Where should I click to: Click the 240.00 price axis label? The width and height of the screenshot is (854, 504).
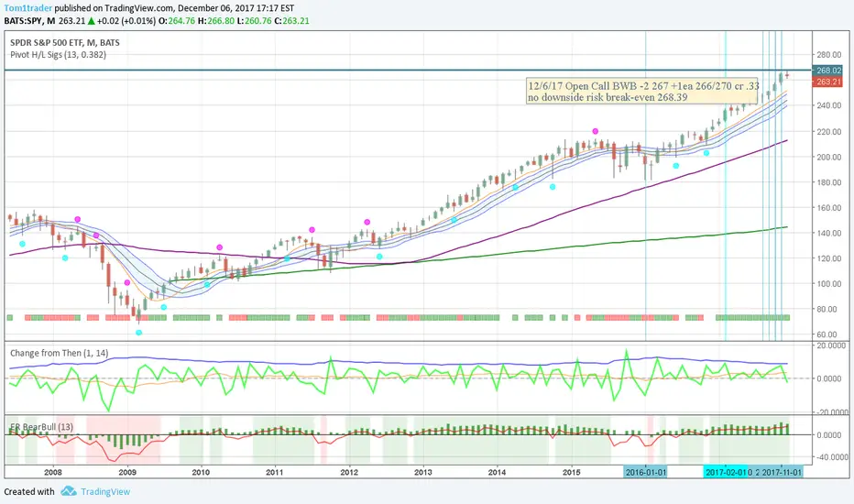coord(828,105)
